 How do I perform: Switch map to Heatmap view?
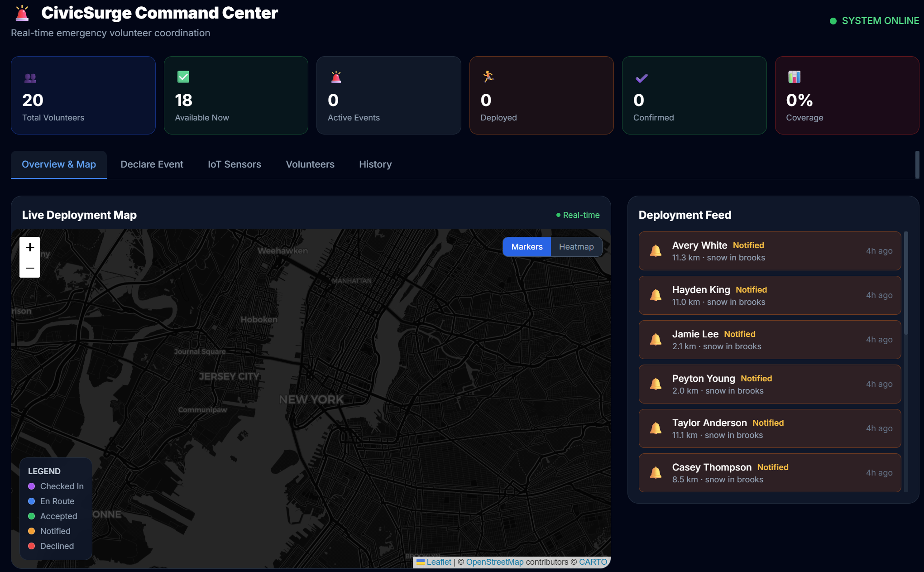(576, 247)
